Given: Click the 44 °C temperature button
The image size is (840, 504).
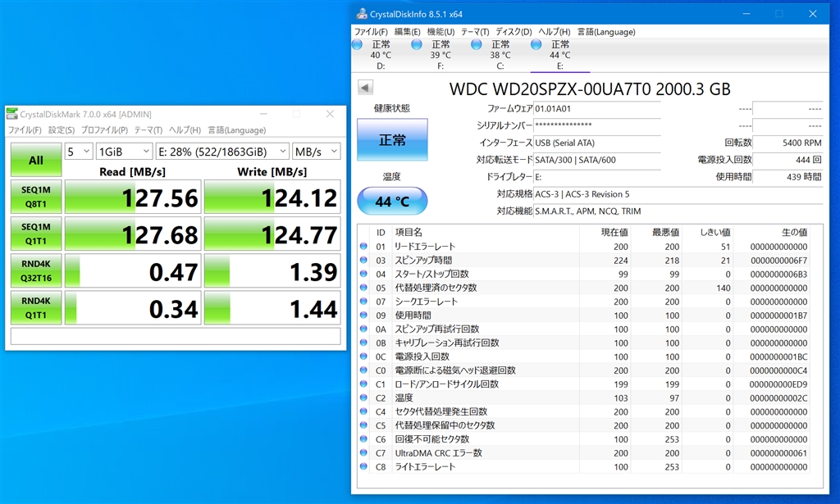Looking at the screenshot, I should pyautogui.click(x=392, y=201).
